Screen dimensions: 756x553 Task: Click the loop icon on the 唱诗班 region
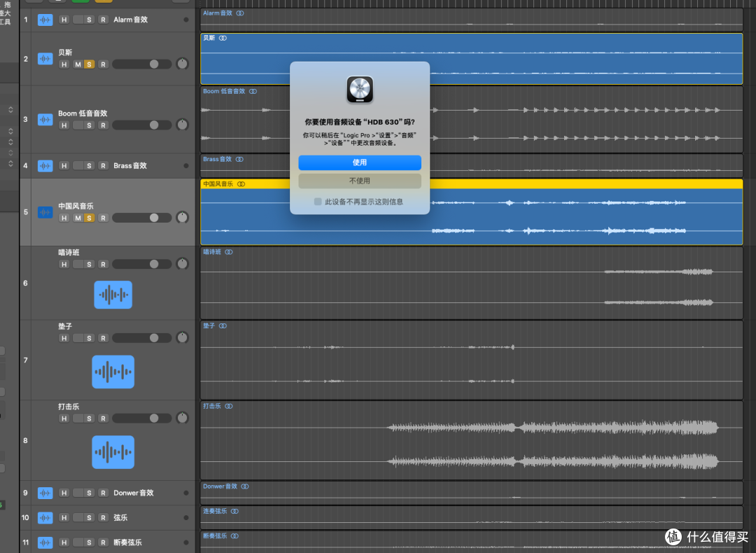click(228, 252)
